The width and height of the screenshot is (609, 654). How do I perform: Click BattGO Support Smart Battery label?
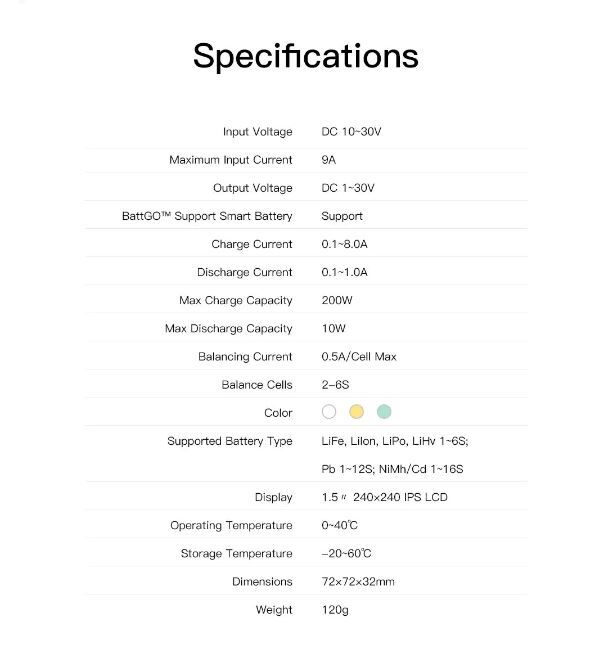207,216
